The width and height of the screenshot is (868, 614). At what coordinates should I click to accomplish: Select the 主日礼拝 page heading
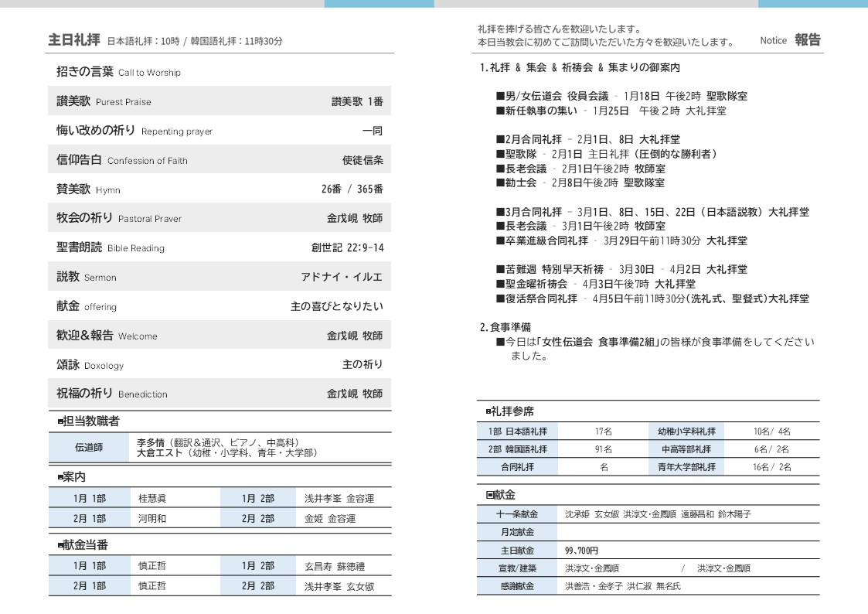click(x=74, y=40)
